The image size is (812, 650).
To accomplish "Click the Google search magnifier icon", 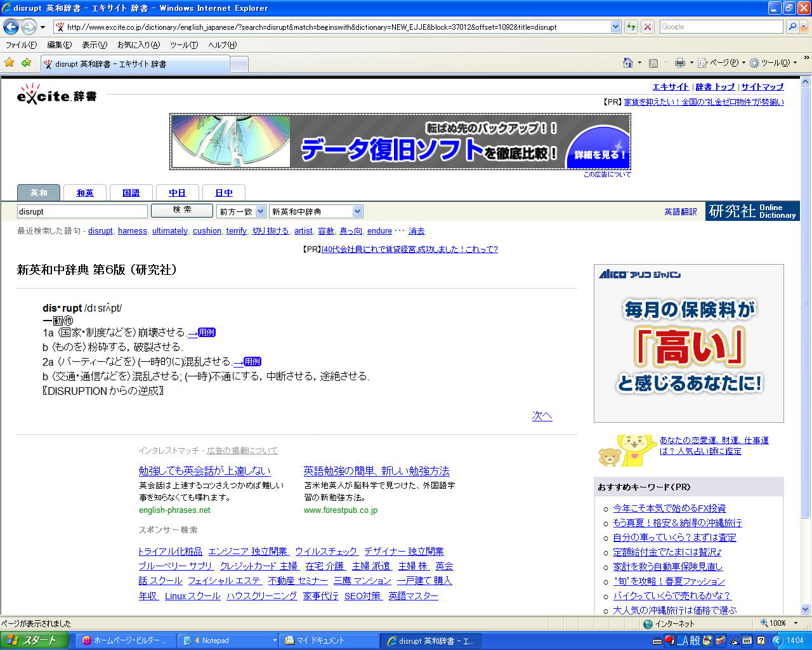I will point(792,27).
